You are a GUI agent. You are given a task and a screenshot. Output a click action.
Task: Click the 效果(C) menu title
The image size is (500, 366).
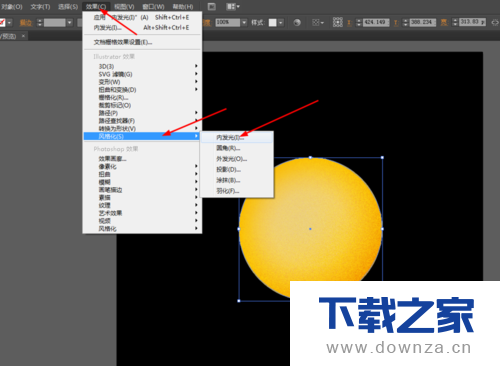(96, 7)
